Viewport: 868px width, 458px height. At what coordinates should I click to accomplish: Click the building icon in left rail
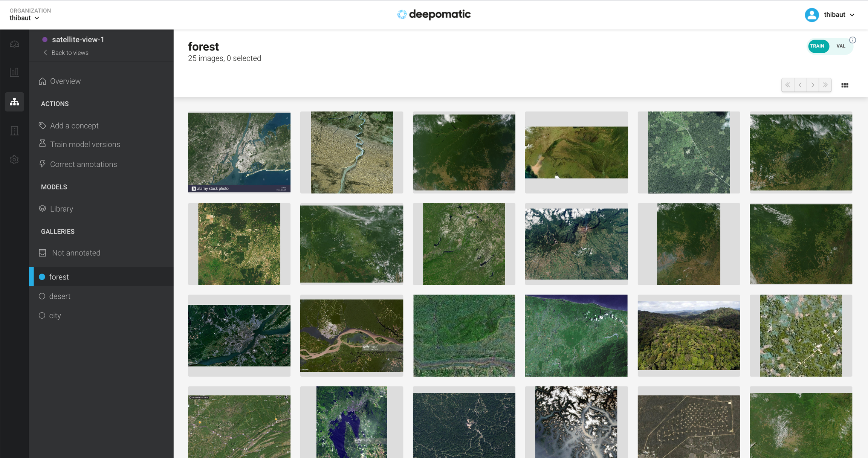[x=14, y=131]
